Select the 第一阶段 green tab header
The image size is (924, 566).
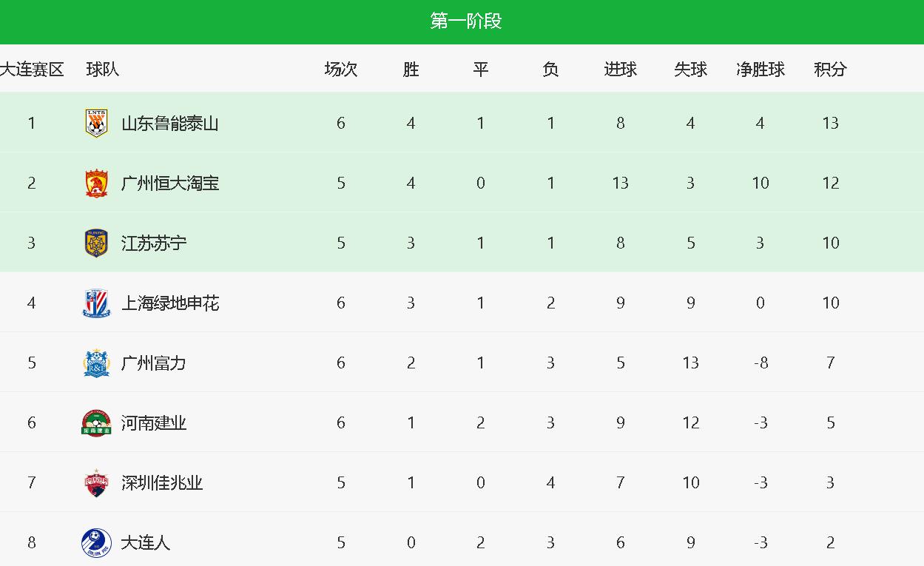465,21
